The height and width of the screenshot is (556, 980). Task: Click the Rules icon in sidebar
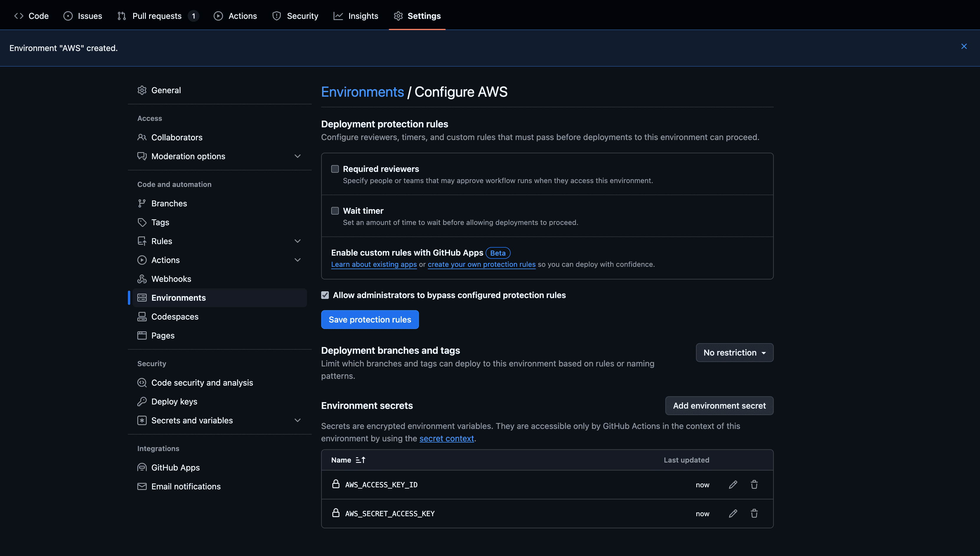click(142, 241)
